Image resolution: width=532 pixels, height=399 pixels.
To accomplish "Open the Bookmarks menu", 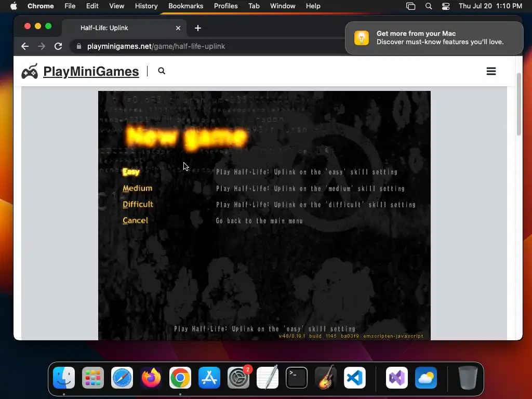I will tap(186, 6).
